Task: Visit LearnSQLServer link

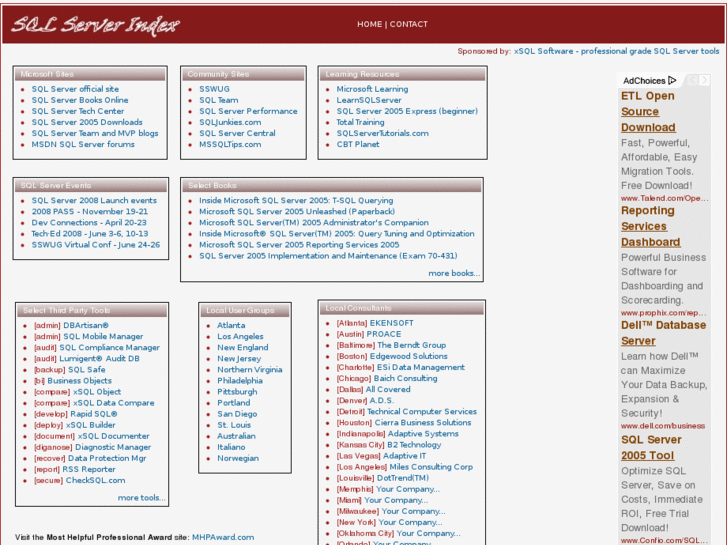Action: coord(369,100)
